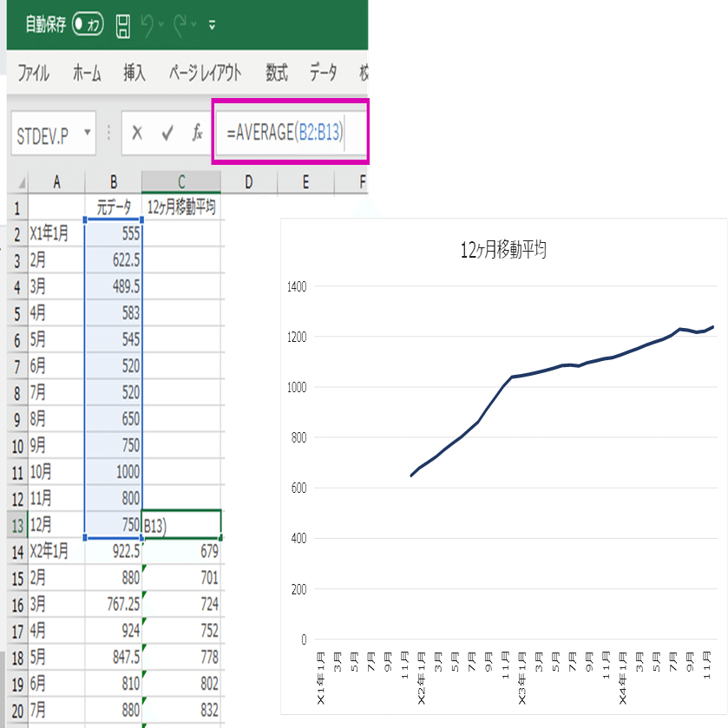Expand the Name Box dropdown arrow

[x=88, y=133]
